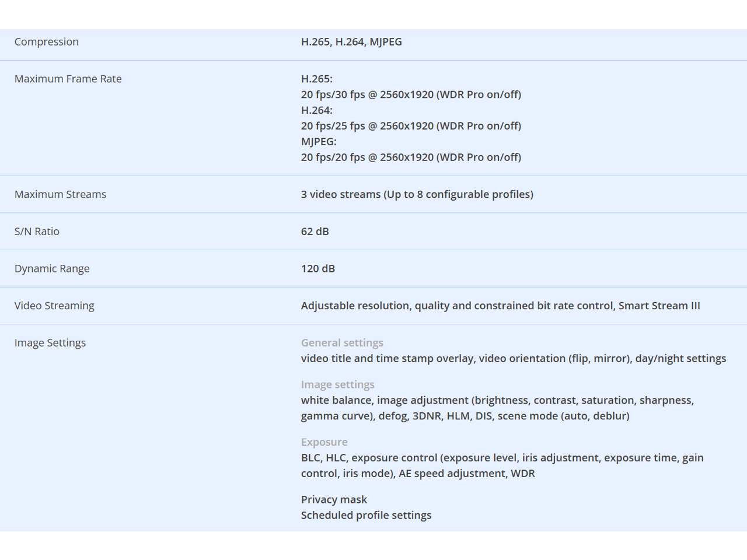Click the 120 dB value
Image resolution: width=747 pixels, height=560 pixels.
[318, 269]
